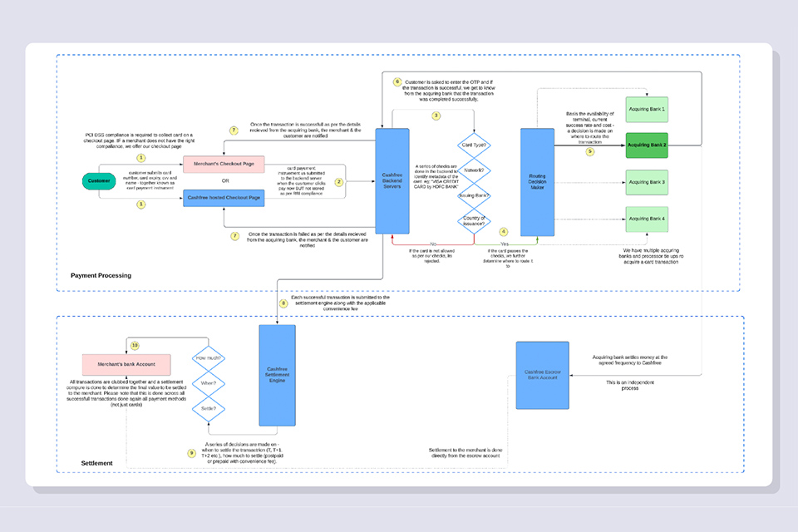Image resolution: width=798 pixels, height=532 pixels.
Task: Click step number 2 circle marker
Action: (x=338, y=181)
